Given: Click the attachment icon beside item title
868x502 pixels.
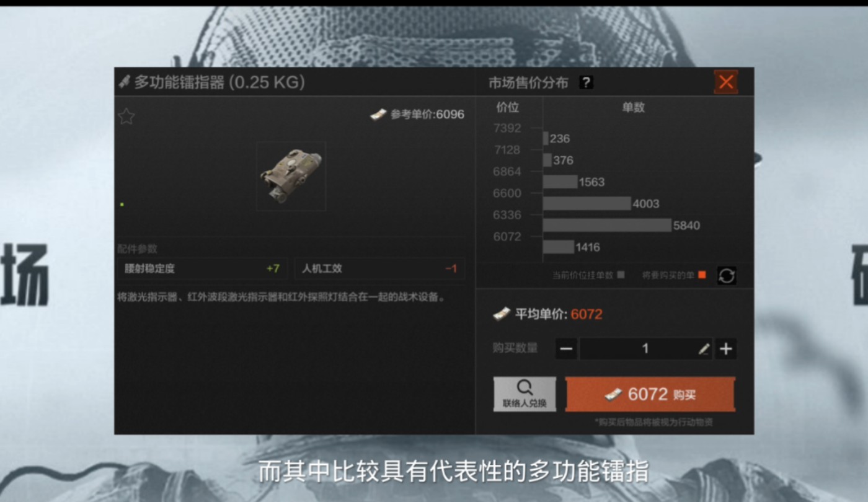Looking at the screenshot, I should [x=125, y=82].
